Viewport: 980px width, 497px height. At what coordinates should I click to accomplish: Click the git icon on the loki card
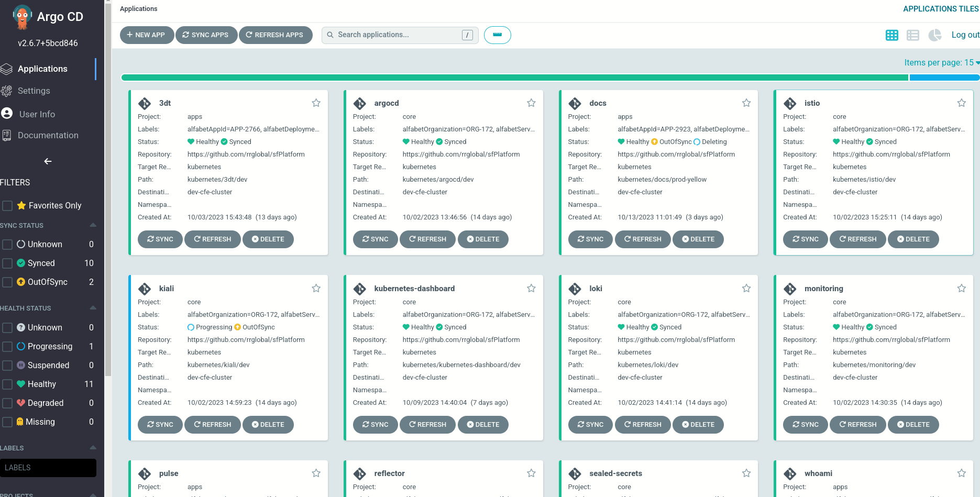575,289
